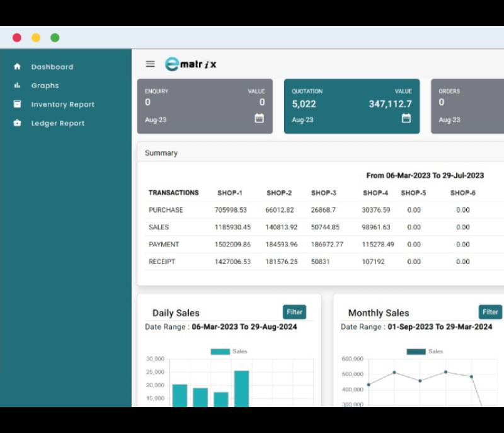The height and width of the screenshot is (433, 504).
Task: Open Filter for Monthly Sales
Action: [490, 312]
